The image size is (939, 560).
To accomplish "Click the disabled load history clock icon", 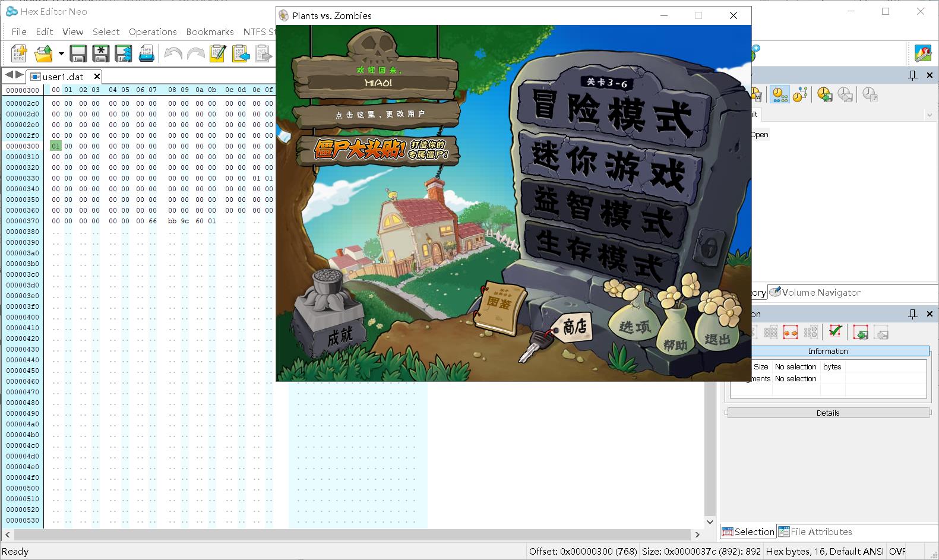I will 845,94.
